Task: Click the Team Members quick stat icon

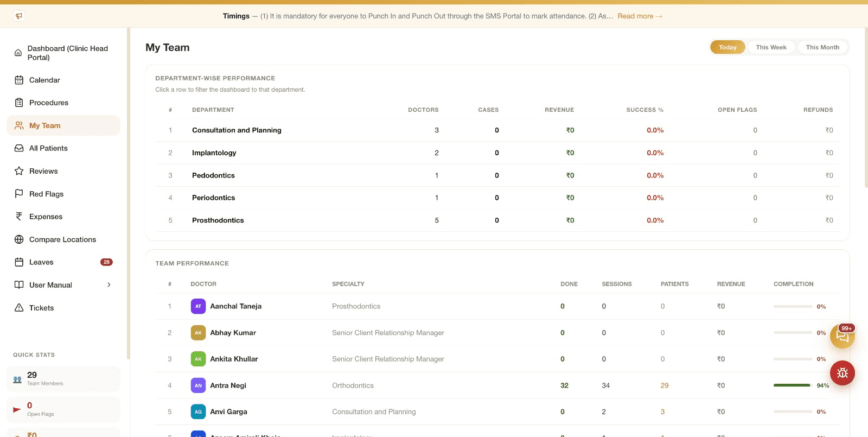Action: click(17, 379)
